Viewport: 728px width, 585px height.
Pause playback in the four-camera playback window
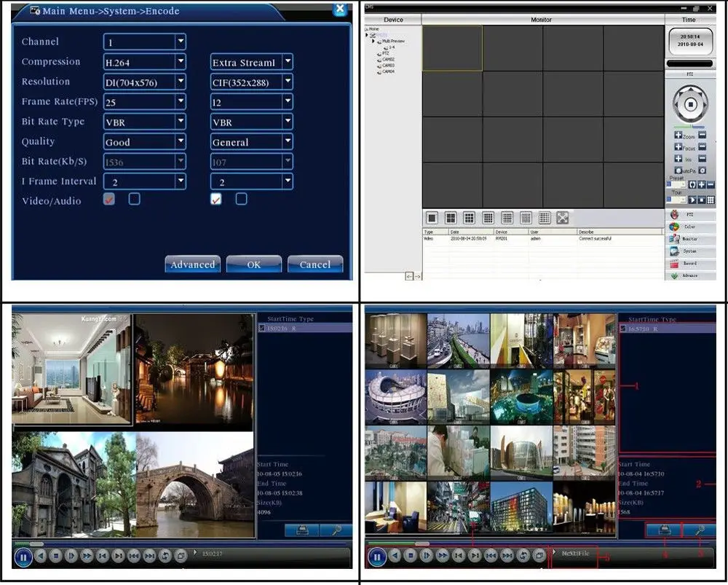23,557
